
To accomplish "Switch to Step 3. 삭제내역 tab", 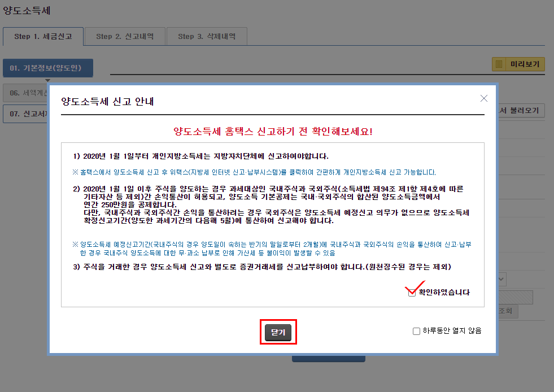I will 207,36.
